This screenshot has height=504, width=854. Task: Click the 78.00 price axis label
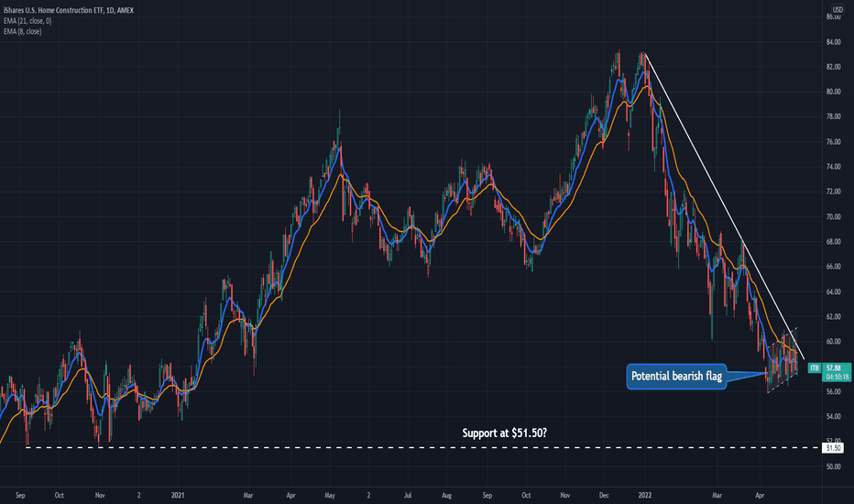[x=833, y=116]
